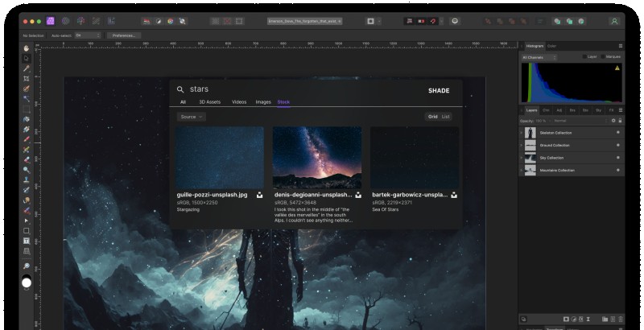
Task: Open the Source filter dropdown
Action: (192, 117)
